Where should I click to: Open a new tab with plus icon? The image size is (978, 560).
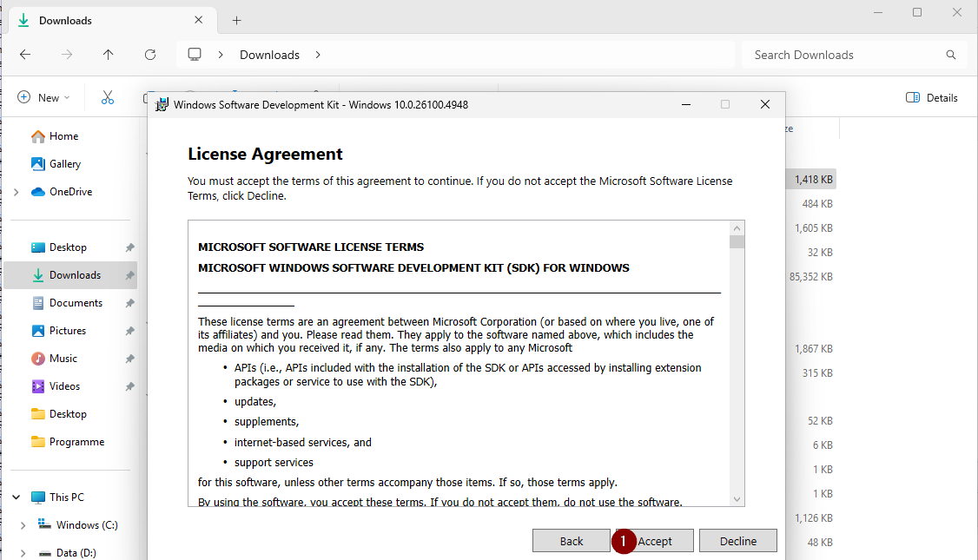pyautogui.click(x=236, y=21)
